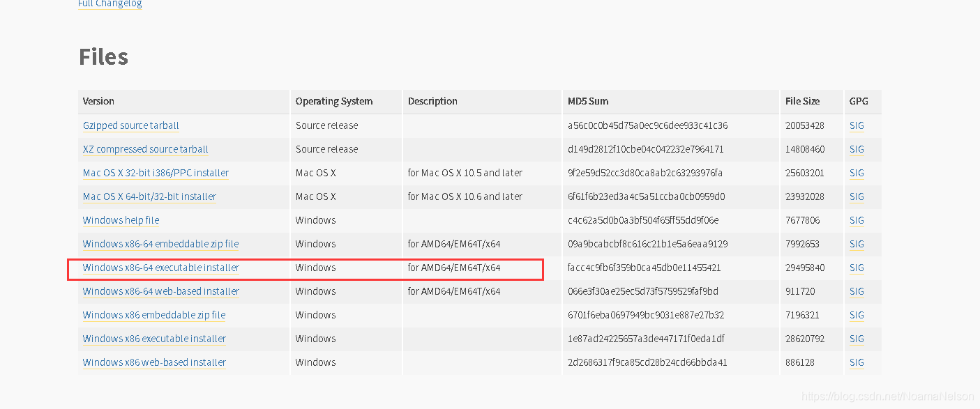Open SIG for Windows help file
This screenshot has width=980, height=409.
pos(857,220)
